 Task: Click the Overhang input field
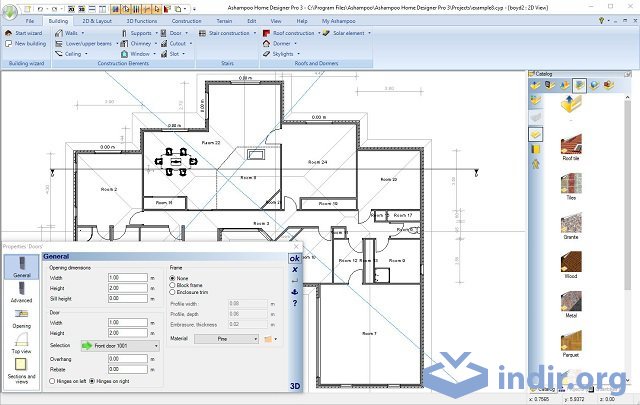[x=128, y=358]
